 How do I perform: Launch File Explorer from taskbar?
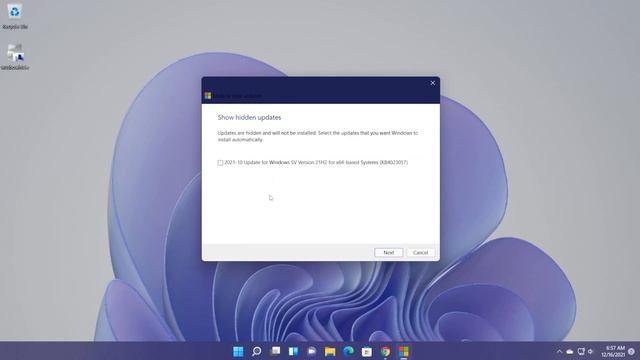[x=330, y=351]
